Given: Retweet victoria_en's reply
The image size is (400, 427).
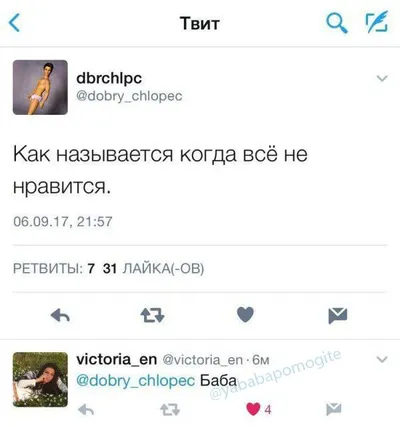Looking at the screenshot, I should (170, 410).
